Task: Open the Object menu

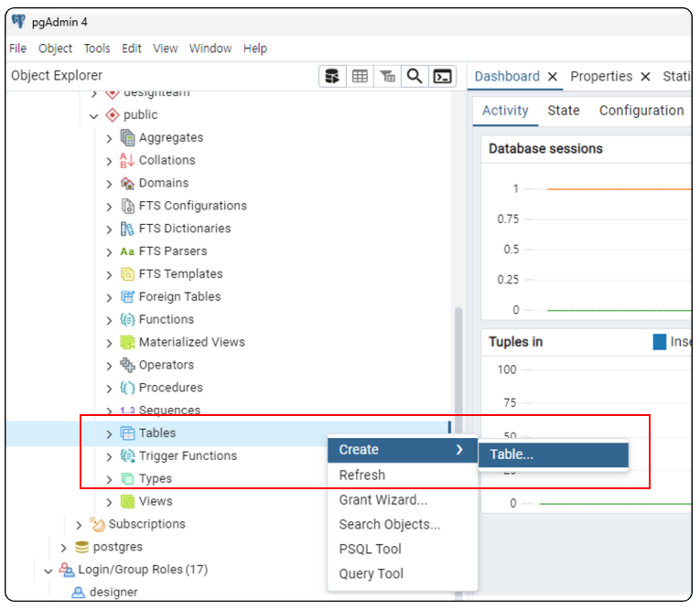Action: click(x=55, y=48)
